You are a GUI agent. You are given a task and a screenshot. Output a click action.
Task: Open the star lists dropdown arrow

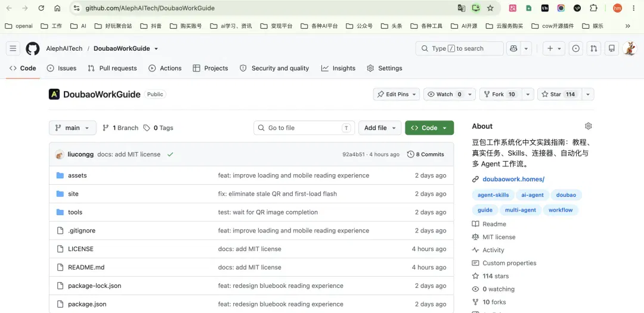click(x=588, y=94)
